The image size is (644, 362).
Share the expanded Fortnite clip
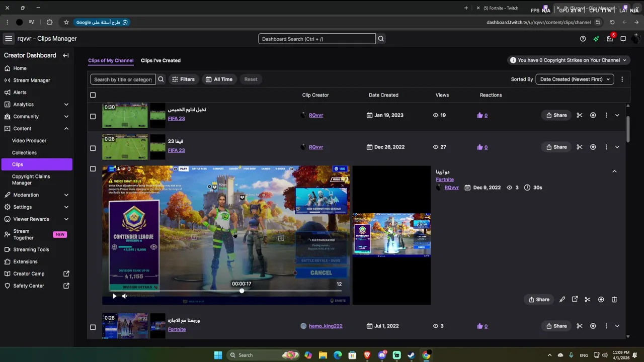point(538,300)
